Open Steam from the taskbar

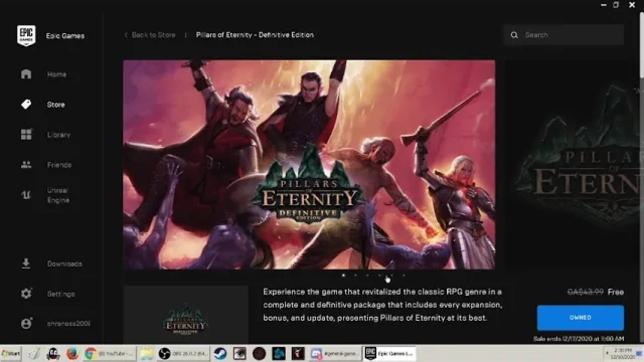click(x=220, y=353)
